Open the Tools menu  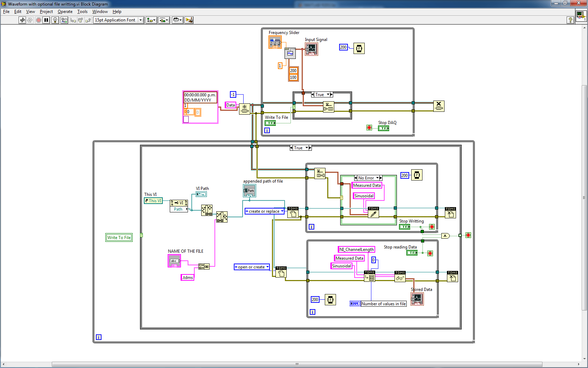pos(82,11)
